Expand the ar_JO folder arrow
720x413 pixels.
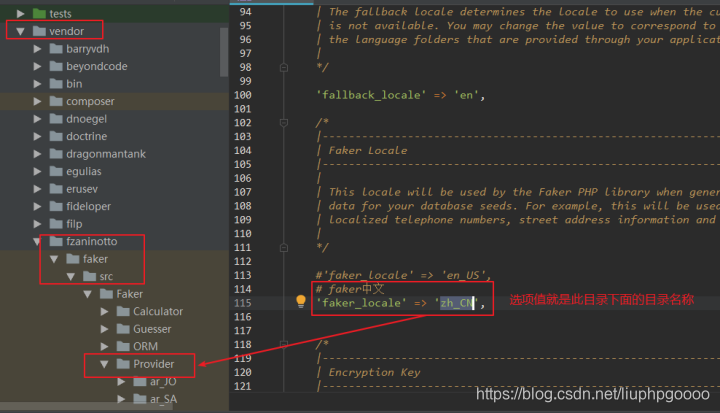click(x=121, y=381)
